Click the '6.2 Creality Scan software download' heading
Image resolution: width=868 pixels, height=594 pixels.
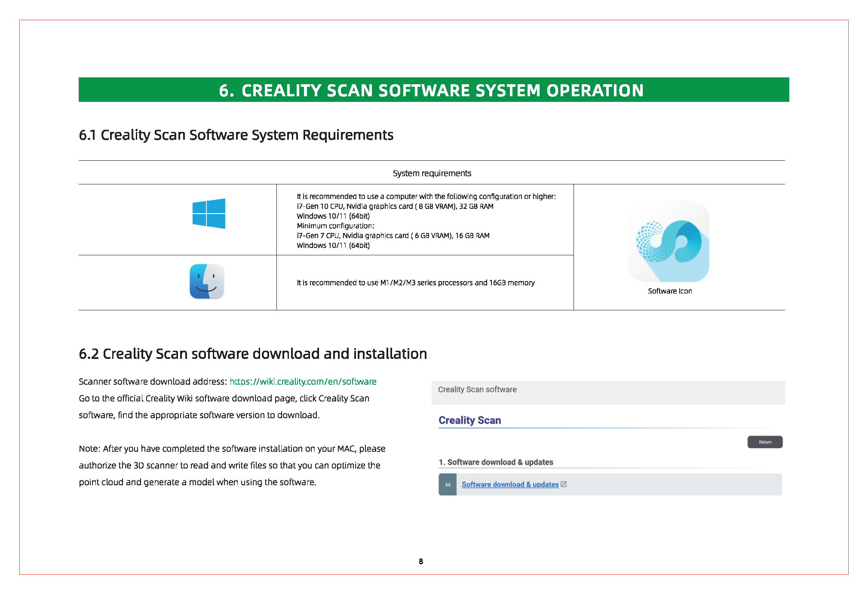click(x=253, y=354)
